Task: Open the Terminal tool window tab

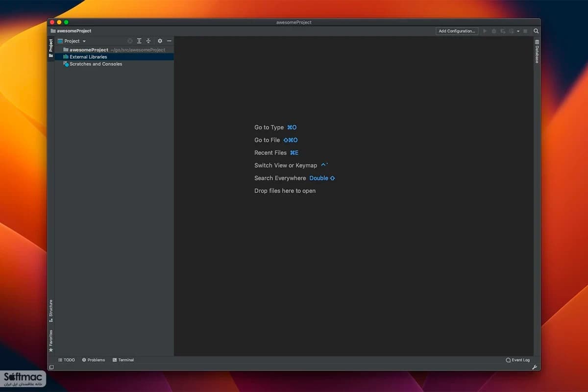Action: pos(123,360)
